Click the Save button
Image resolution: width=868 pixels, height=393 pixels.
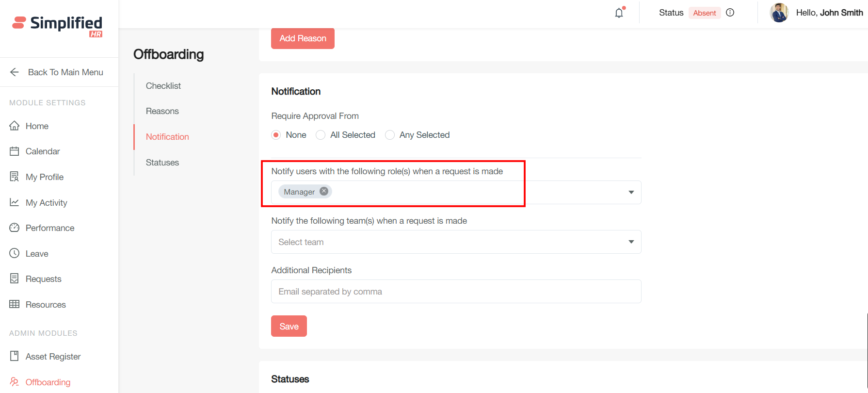(x=289, y=326)
